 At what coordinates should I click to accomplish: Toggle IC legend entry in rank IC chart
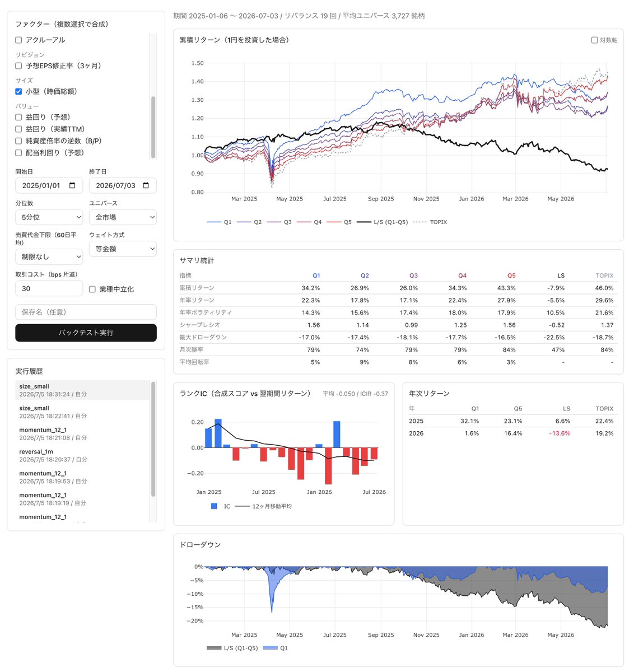pos(220,506)
